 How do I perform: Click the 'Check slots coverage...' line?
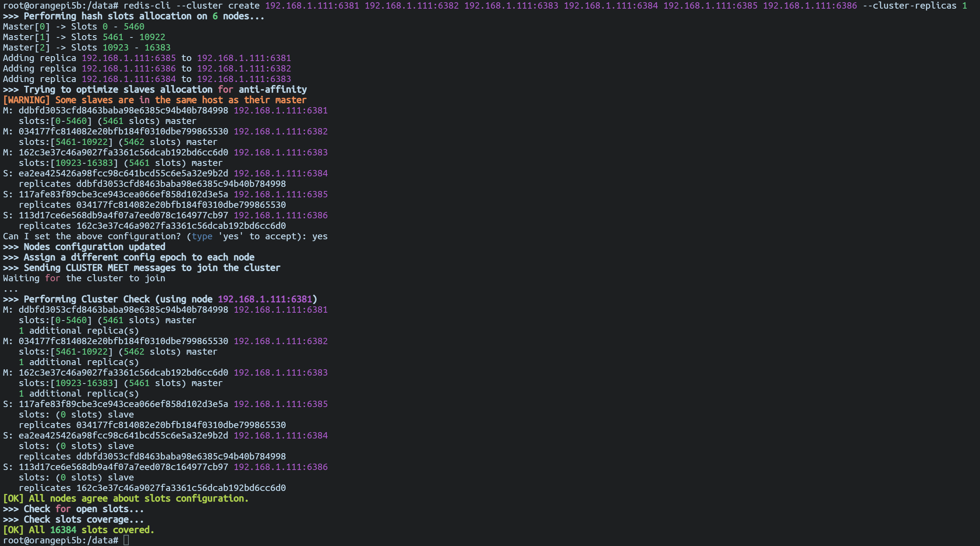tap(73, 519)
